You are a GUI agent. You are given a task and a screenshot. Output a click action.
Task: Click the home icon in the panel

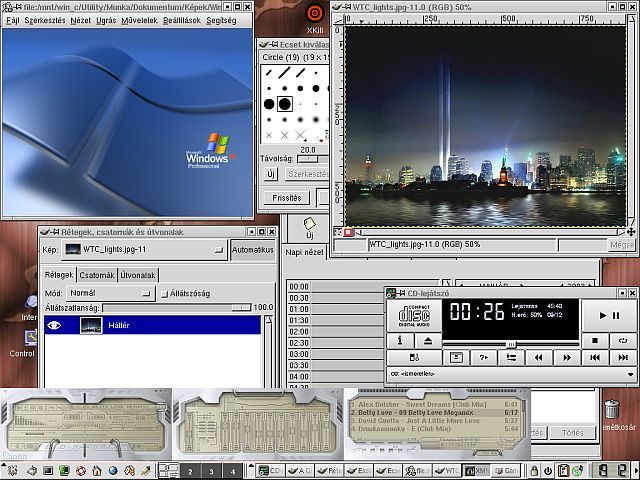pyautogui.click(x=97, y=471)
